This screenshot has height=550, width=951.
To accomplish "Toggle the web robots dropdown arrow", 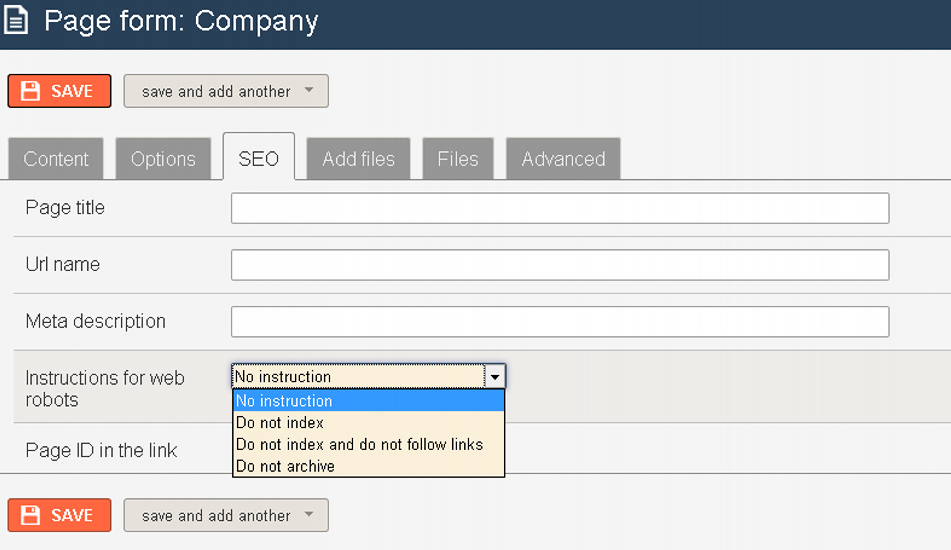I will [495, 377].
